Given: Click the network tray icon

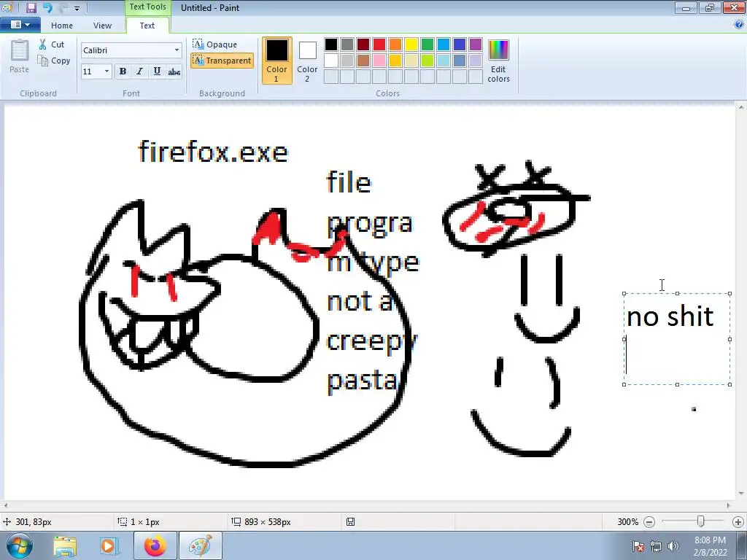Looking at the screenshot, I should (656, 546).
